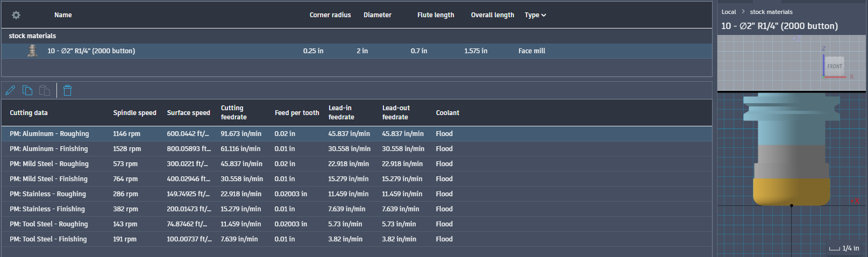
Task: Open stock materials in breadcrumb
Action: (771, 12)
